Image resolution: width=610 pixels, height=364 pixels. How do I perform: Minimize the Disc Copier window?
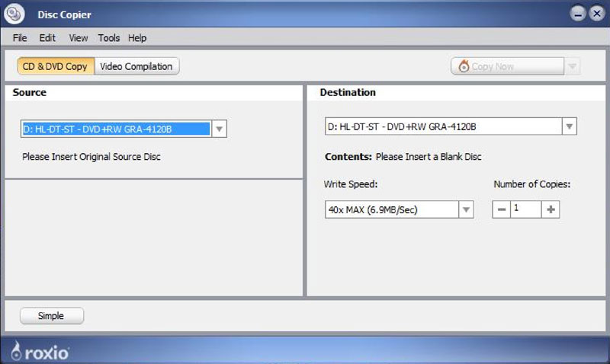click(x=578, y=14)
